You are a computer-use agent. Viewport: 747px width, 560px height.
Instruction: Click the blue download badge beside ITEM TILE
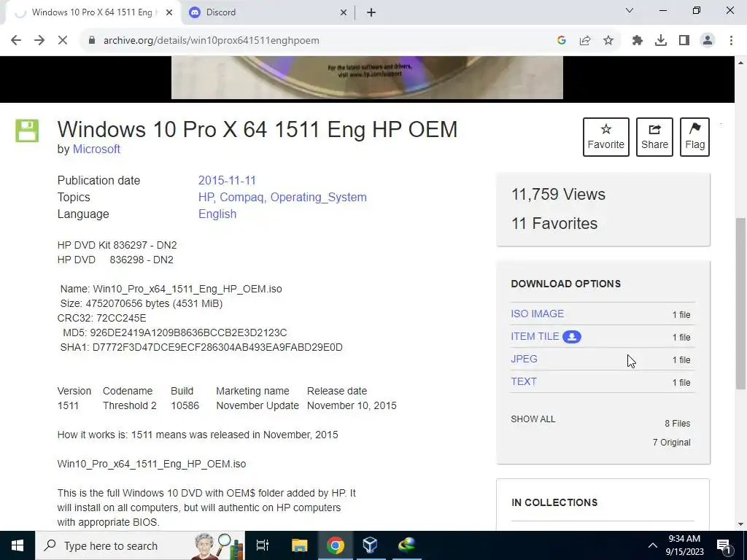point(572,337)
